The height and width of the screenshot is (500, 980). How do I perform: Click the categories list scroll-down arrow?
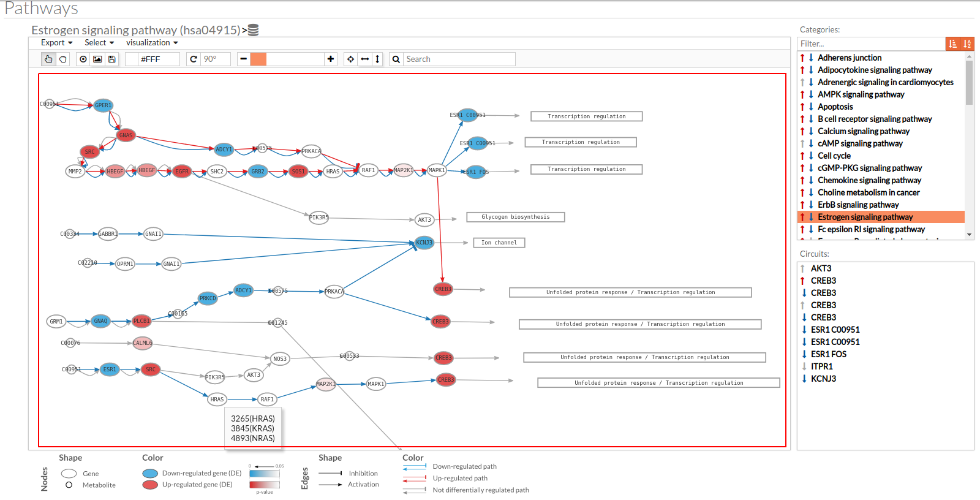(969, 234)
